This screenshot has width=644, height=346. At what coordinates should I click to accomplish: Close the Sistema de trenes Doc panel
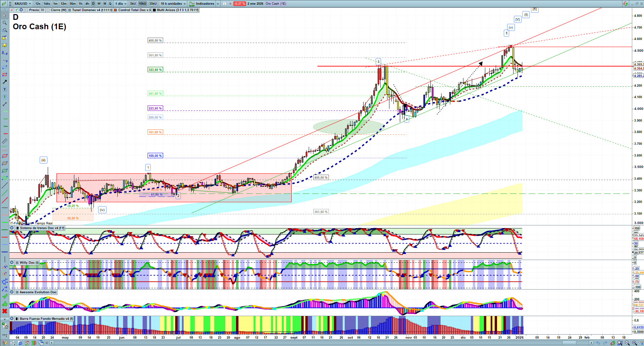point(12,228)
